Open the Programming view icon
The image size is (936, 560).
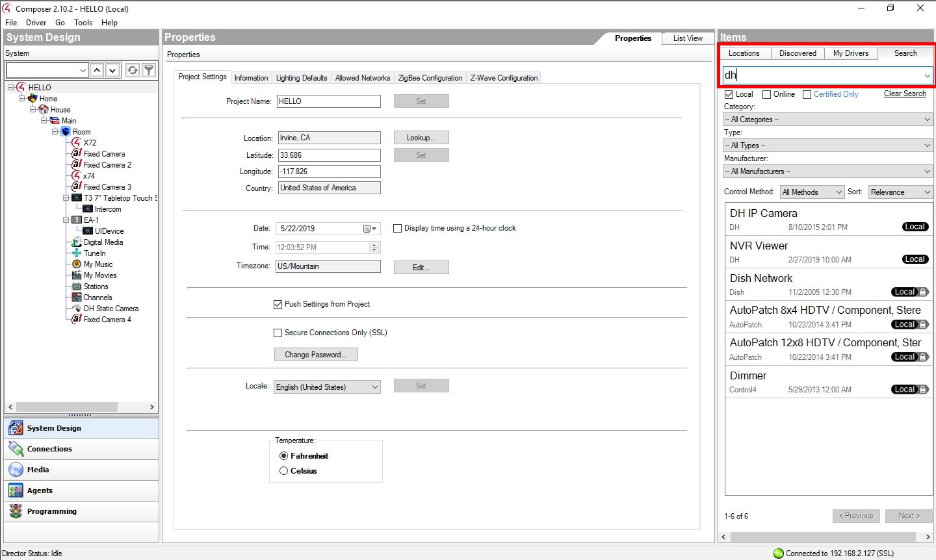pyautogui.click(x=16, y=511)
